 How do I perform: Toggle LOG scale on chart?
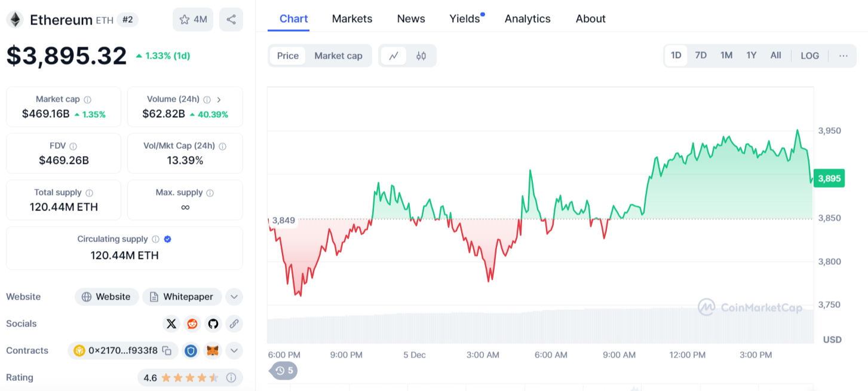coord(810,56)
